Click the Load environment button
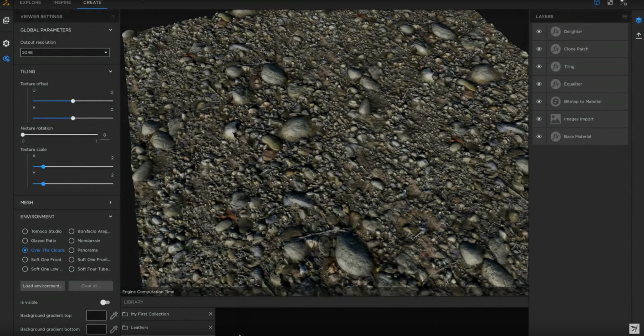Screen dimensions: 644x336 tap(42, 286)
